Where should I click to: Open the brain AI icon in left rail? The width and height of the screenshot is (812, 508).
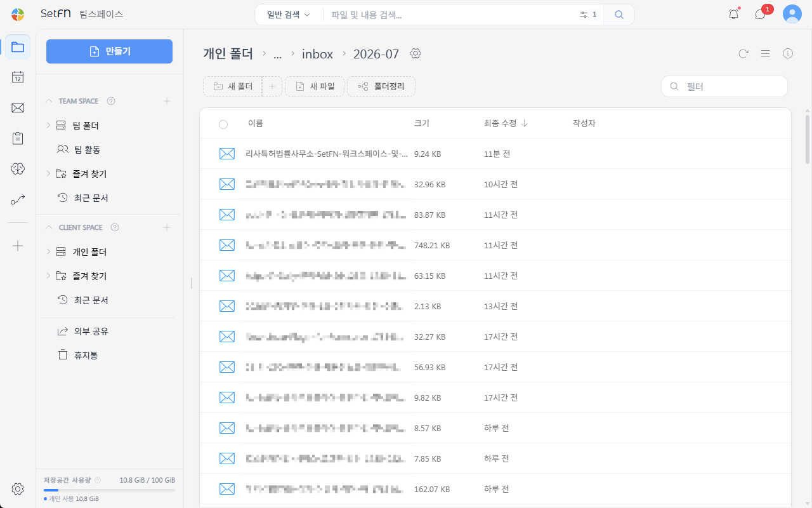18,168
